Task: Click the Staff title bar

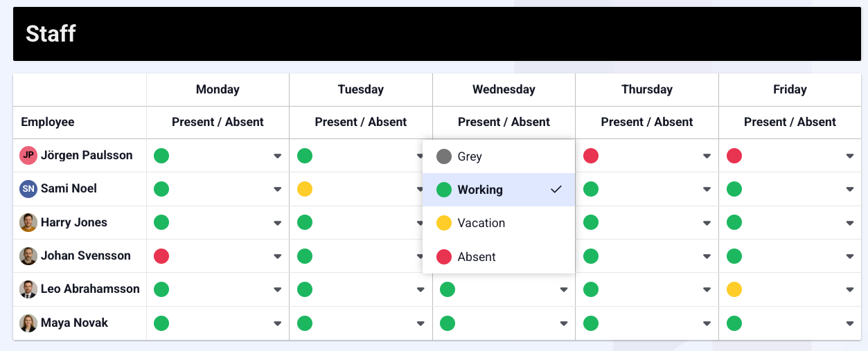Action: (437, 34)
